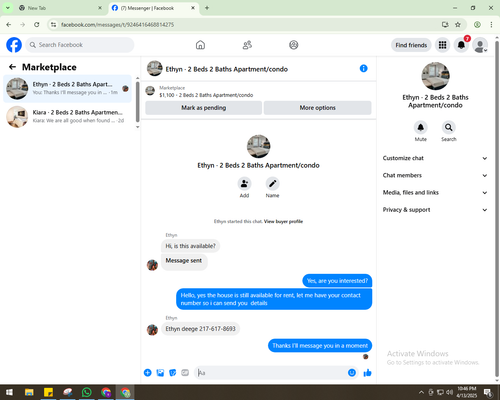Open the Notifications bell
The width and height of the screenshot is (500, 400).
coord(461,45)
